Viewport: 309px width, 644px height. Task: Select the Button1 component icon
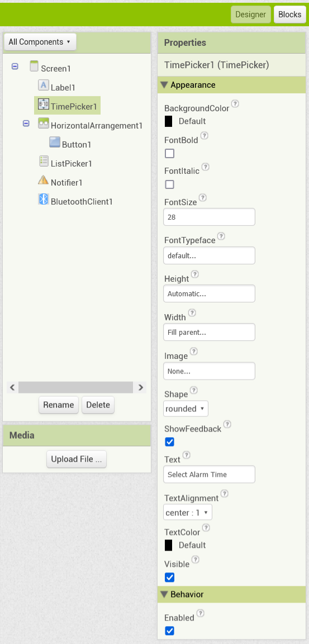click(55, 142)
